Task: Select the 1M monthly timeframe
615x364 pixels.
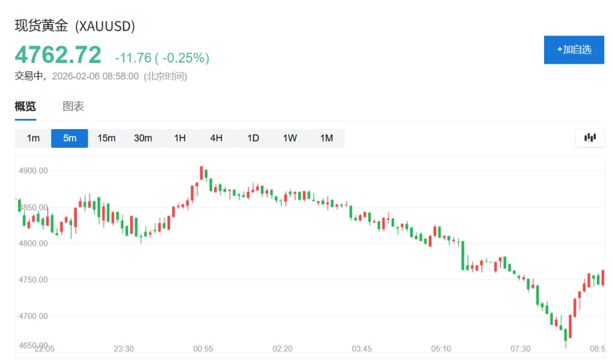Action: coord(326,138)
